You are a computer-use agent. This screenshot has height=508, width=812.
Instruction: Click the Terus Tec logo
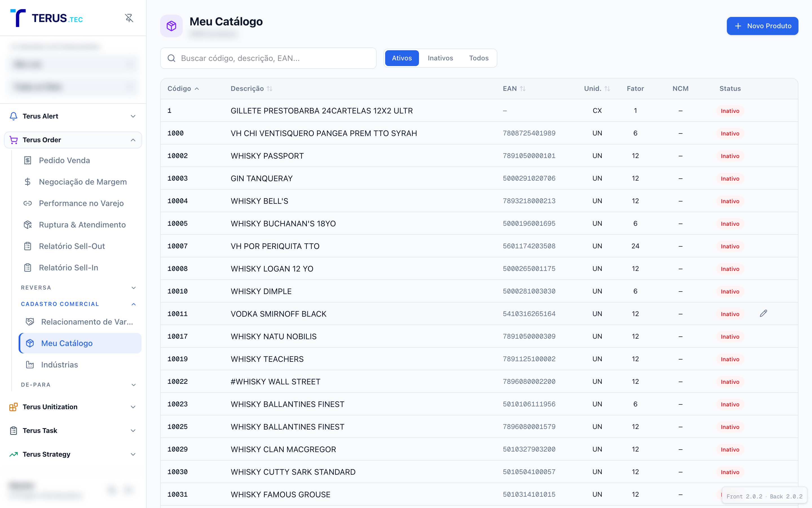[47, 18]
